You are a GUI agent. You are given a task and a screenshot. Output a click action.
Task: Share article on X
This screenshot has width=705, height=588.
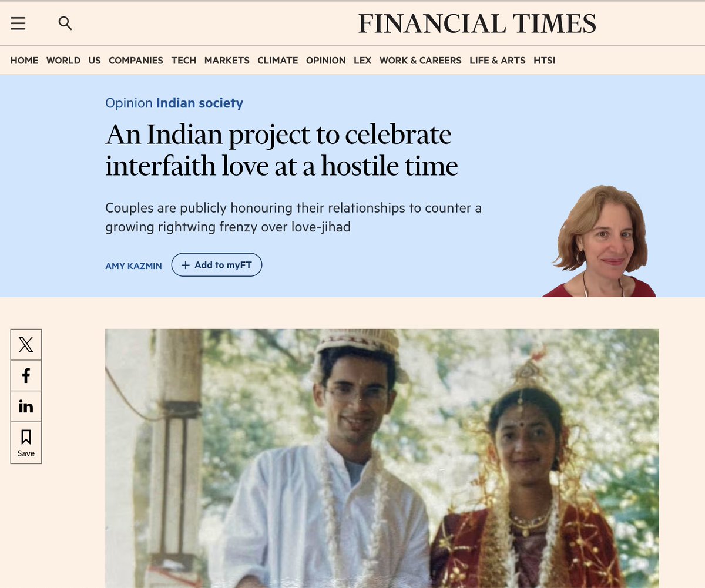click(x=26, y=345)
